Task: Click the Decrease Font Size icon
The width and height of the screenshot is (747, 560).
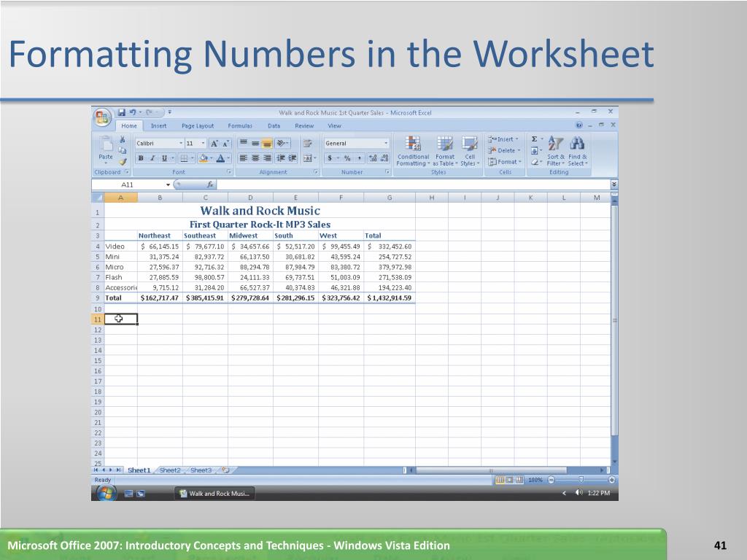Action: 226,144
